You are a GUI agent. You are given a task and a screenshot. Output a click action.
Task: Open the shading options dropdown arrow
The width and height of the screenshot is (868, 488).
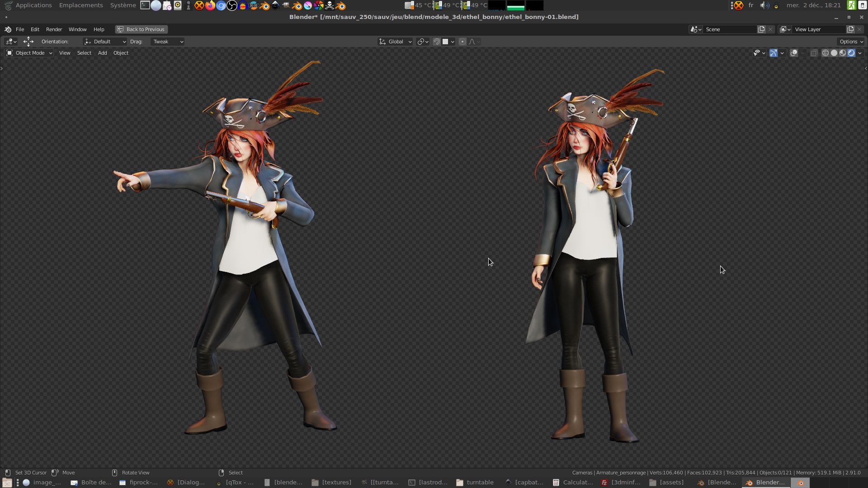click(x=860, y=53)
